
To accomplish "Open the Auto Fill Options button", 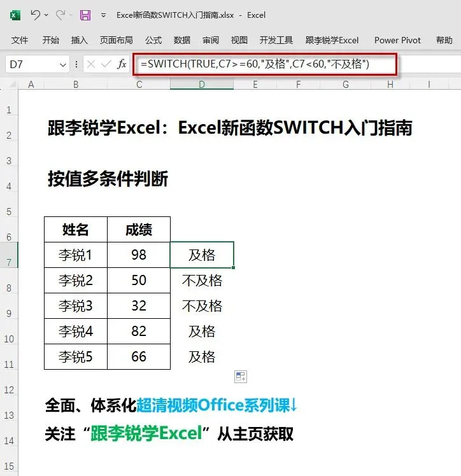I will (x=241, y=377).
